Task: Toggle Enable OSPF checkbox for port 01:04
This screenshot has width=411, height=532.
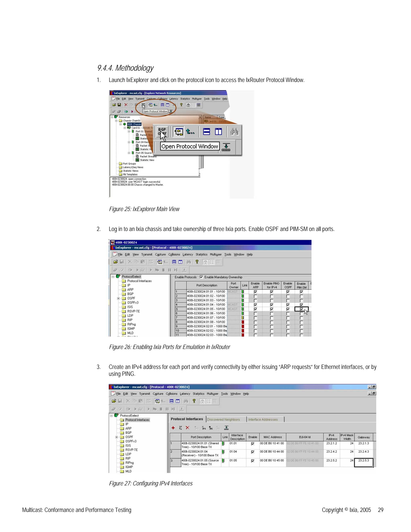Action: [x=288, y=305]
